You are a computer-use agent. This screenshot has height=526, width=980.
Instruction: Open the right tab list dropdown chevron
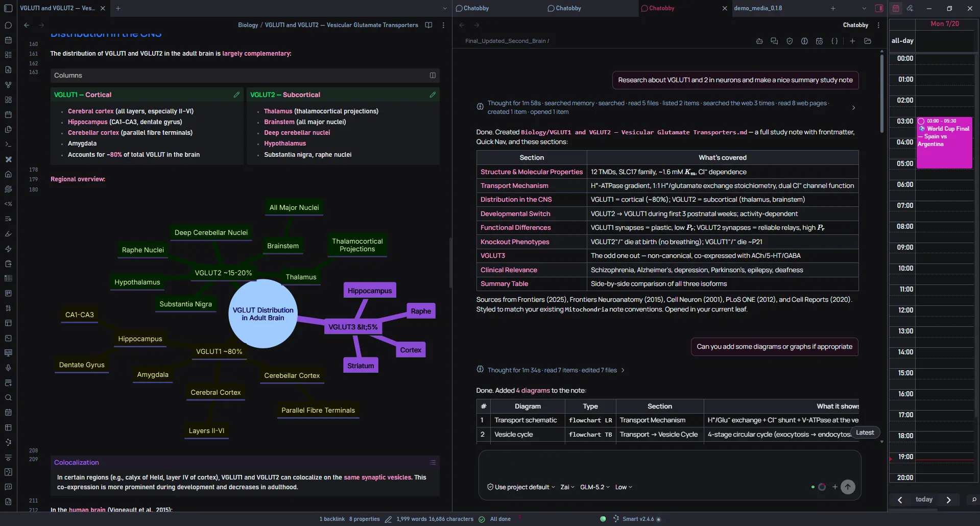point(864,8)
